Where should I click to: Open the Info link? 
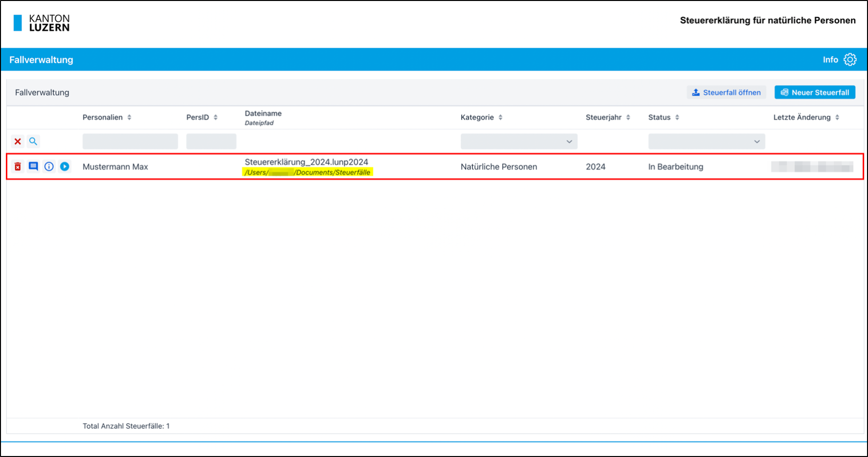(x=830, y=60)
